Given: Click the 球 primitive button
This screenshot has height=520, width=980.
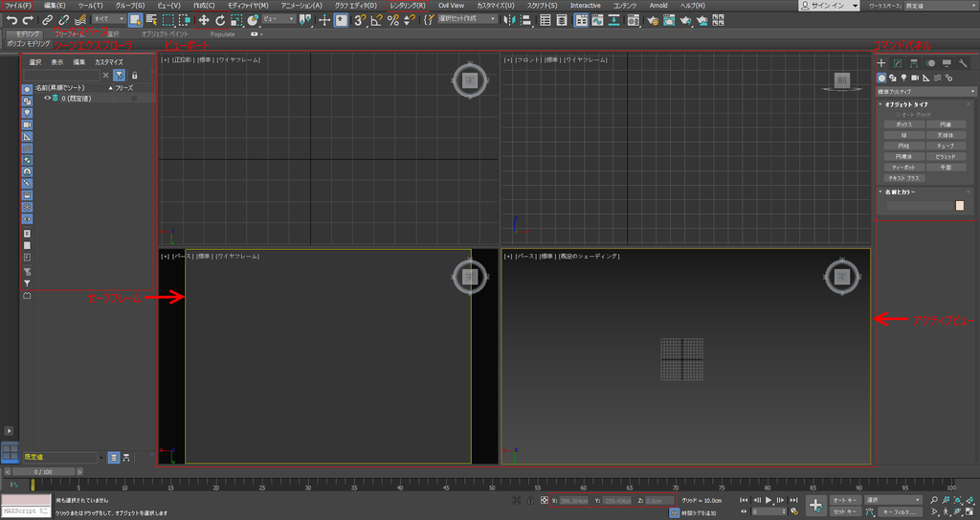Looking at the screenshot, I should click(x=903, y=135).
